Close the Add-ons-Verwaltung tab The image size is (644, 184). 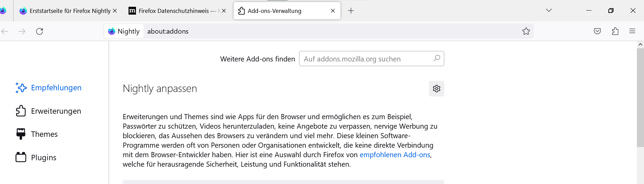(333, 11)
